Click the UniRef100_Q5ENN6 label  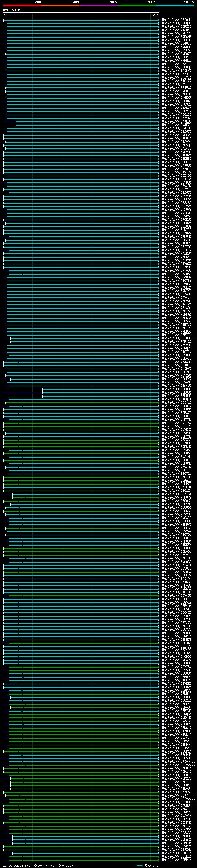[176, 410]
